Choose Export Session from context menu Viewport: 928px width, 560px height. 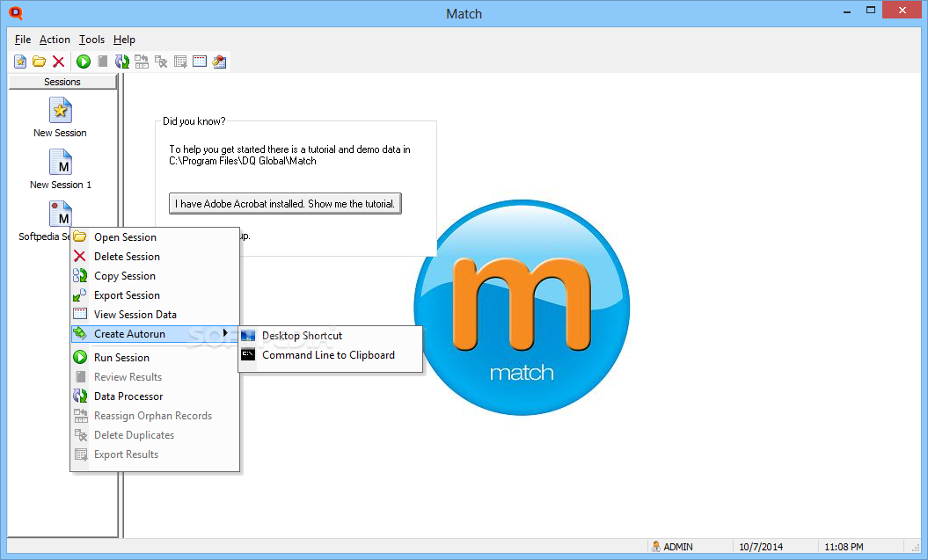pyautogui.click(x=155, y=295)
